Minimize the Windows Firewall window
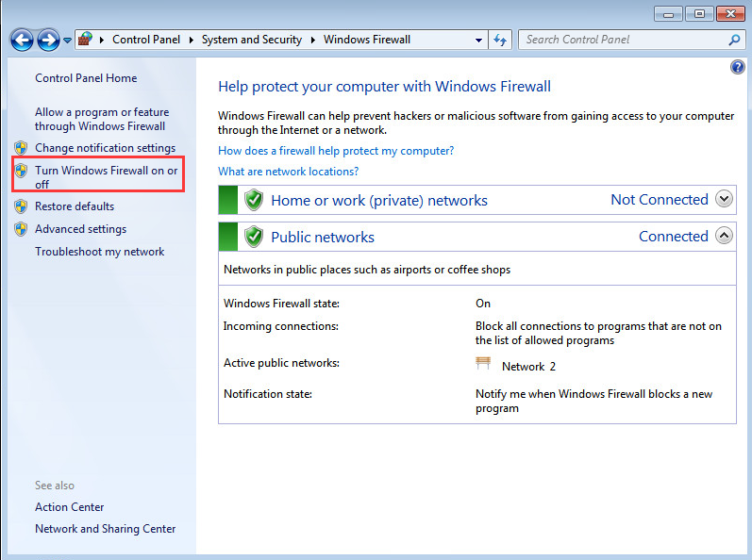Screen dimensions: 752x560 pyautogui.click(x=668, y=14)
